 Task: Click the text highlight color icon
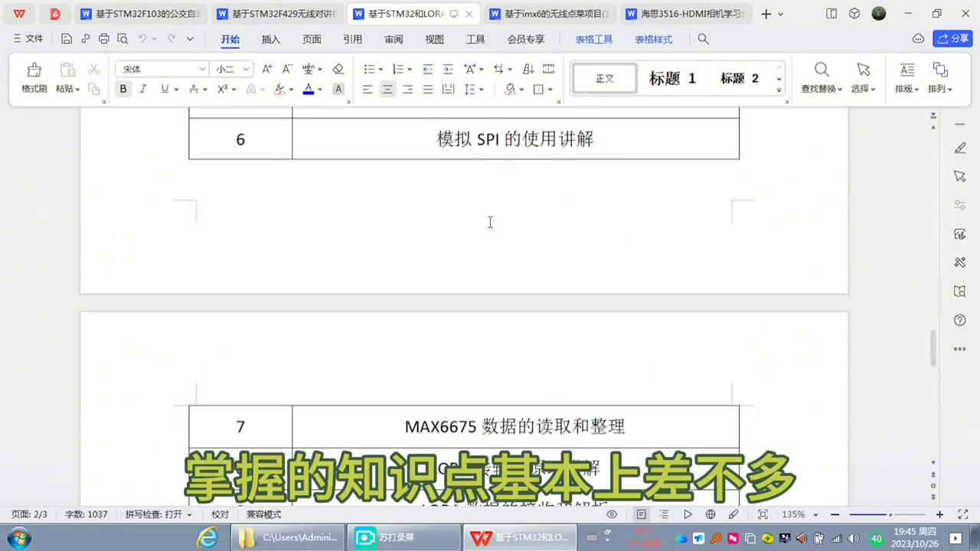279,90
